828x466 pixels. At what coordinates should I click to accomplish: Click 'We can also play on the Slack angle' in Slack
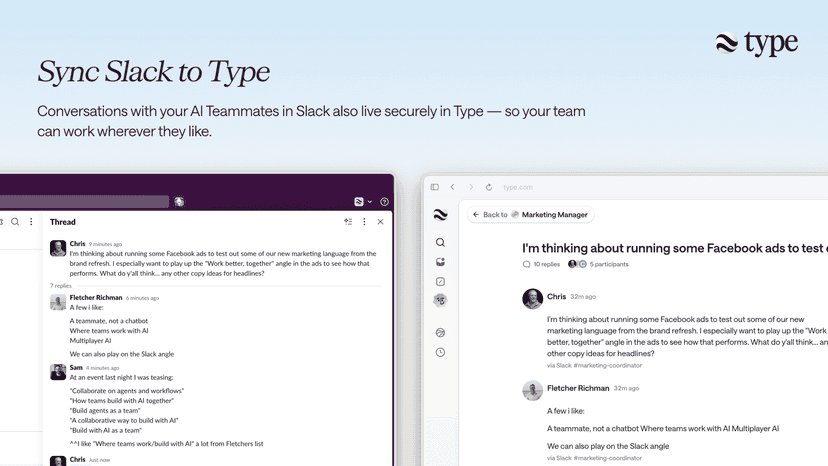pos(121,354)
